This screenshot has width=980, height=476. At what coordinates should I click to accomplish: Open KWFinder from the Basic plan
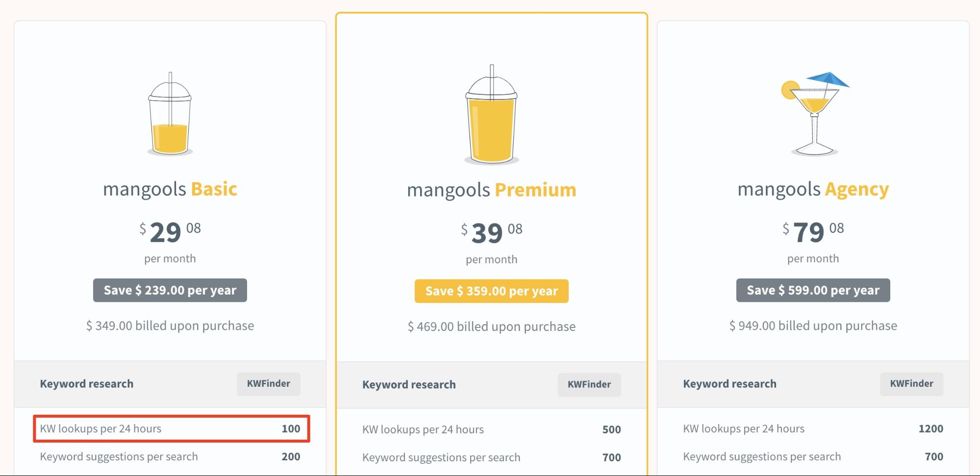click(x=268, y=384)
